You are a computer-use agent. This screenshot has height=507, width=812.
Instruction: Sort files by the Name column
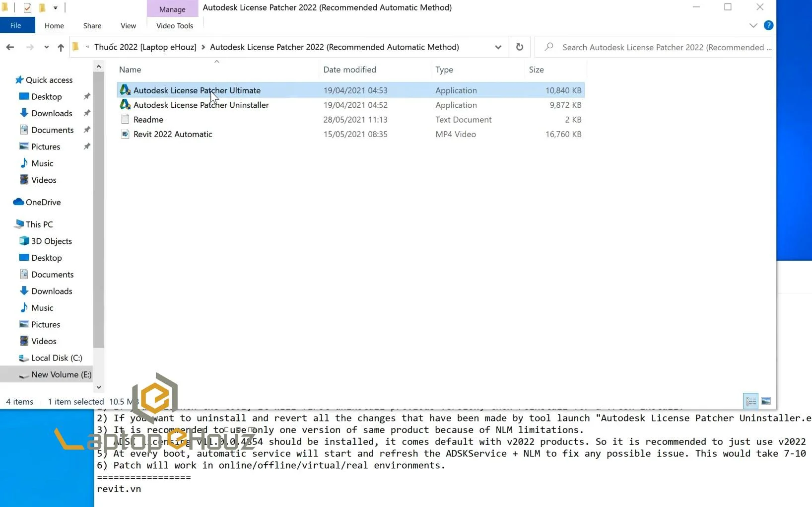tap(218, 70)
